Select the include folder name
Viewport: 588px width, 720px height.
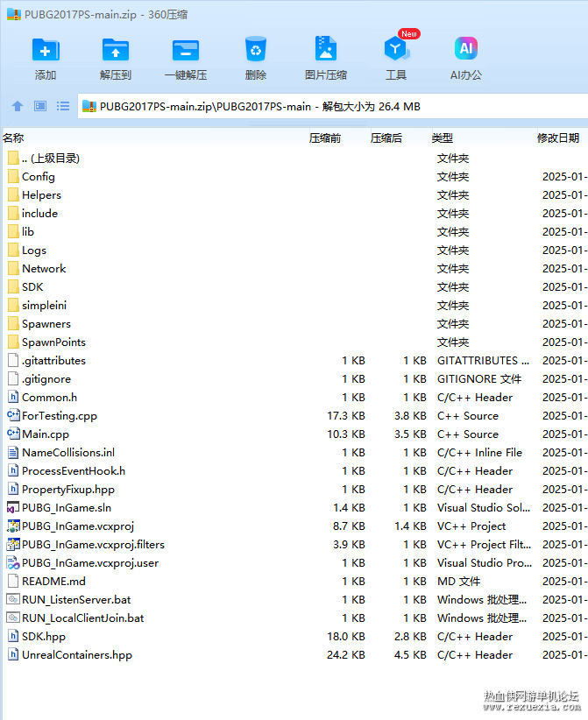pyautogui.click(x=39, y=214)
